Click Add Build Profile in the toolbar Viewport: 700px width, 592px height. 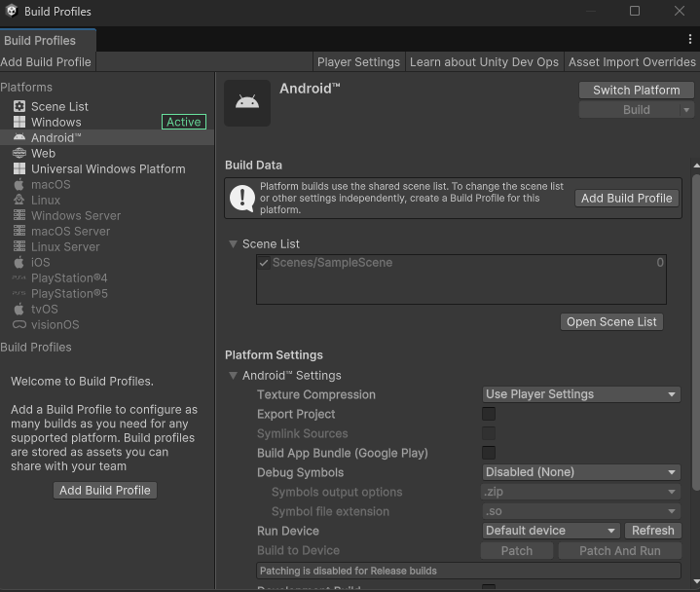[46, 62]
